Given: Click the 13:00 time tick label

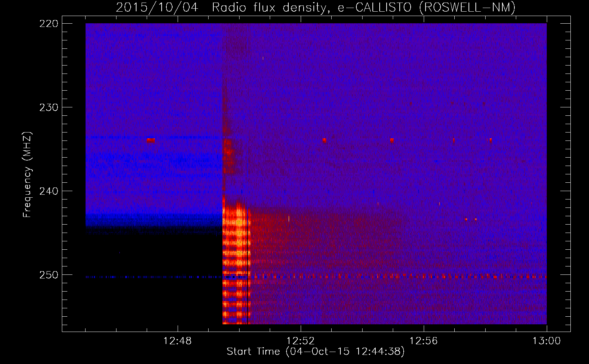Looking at the screenshot, I should click(547, 341).
